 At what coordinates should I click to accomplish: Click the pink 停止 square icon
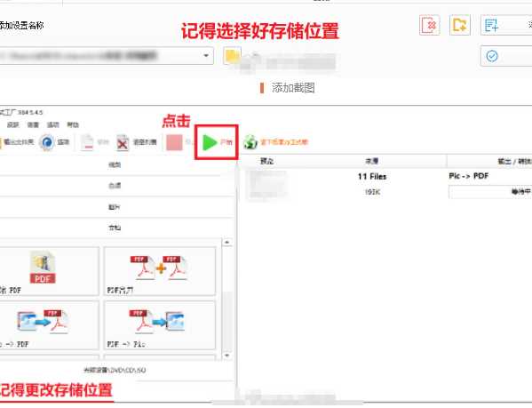coord(174,142)
